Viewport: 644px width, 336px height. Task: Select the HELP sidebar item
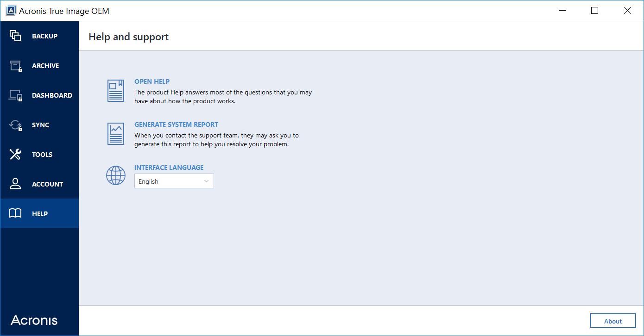click(x=39, y=214)
